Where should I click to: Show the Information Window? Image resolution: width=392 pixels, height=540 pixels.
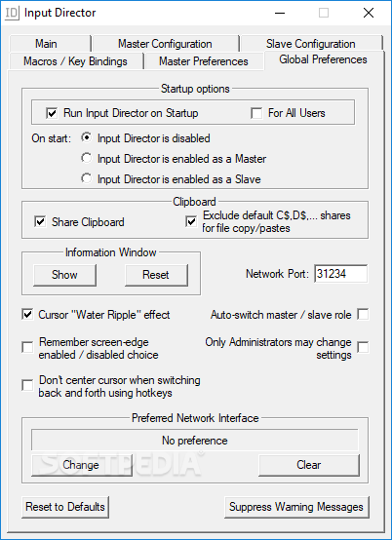(64, 275)
